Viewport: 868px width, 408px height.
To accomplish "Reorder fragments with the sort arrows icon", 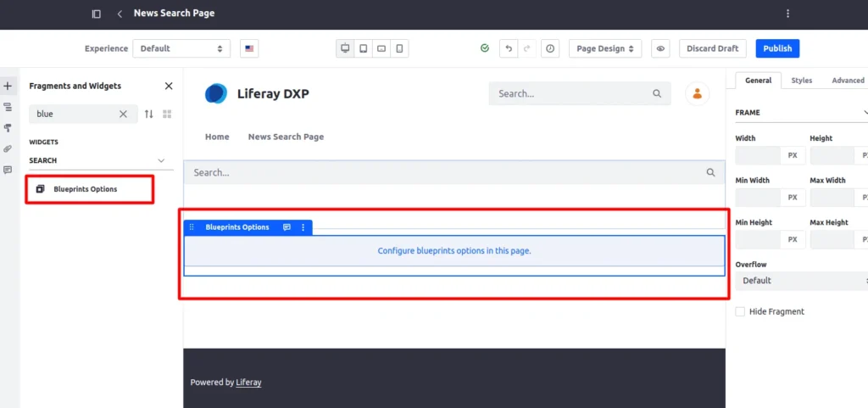I will [149, 114].
